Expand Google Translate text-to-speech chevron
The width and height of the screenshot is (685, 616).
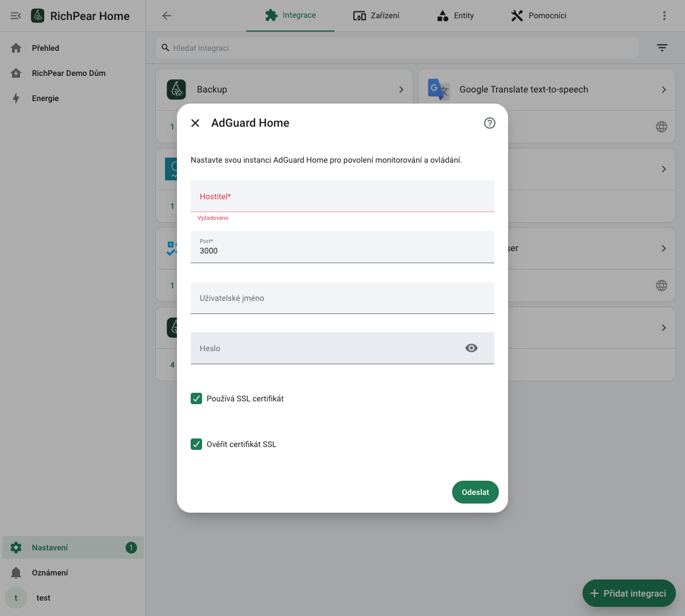point(663,90)
